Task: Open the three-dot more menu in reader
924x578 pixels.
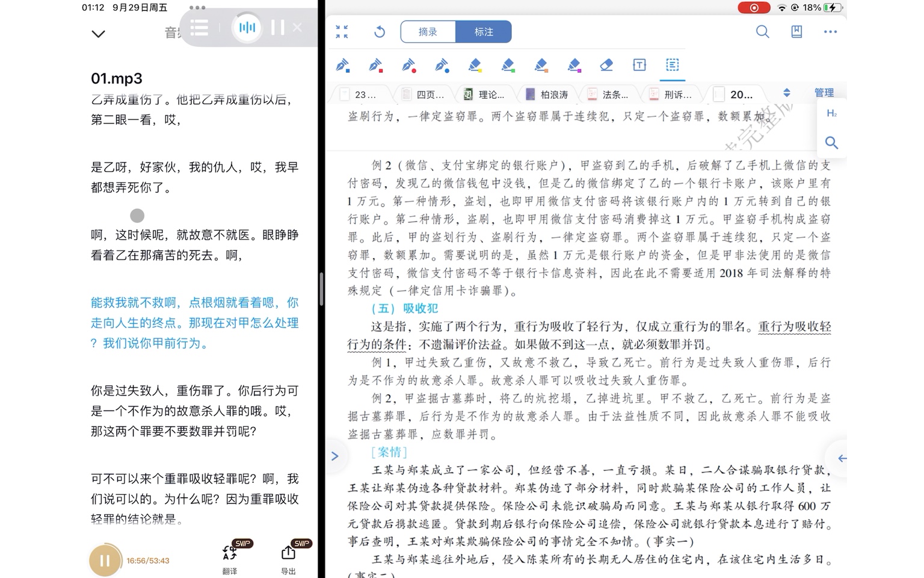Action: (830, 32)
